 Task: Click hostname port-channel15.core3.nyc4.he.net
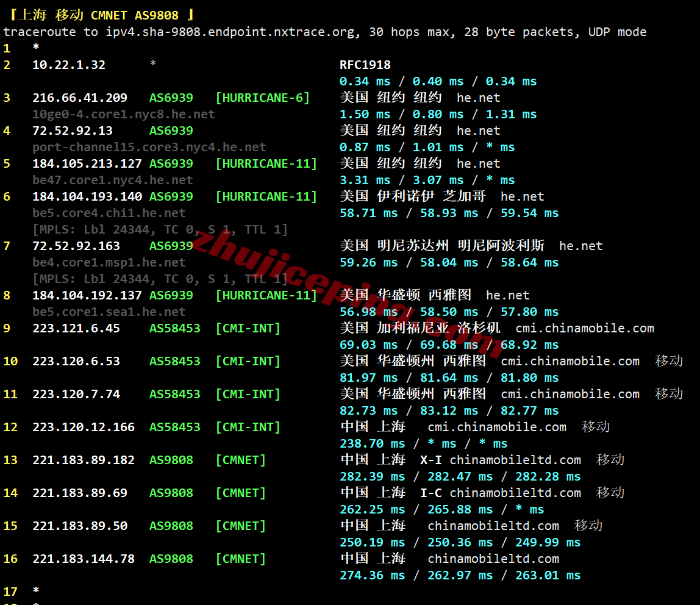[149, 148]
